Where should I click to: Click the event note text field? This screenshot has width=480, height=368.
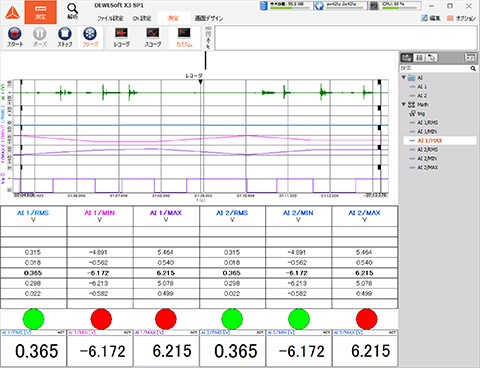point(346,38)
